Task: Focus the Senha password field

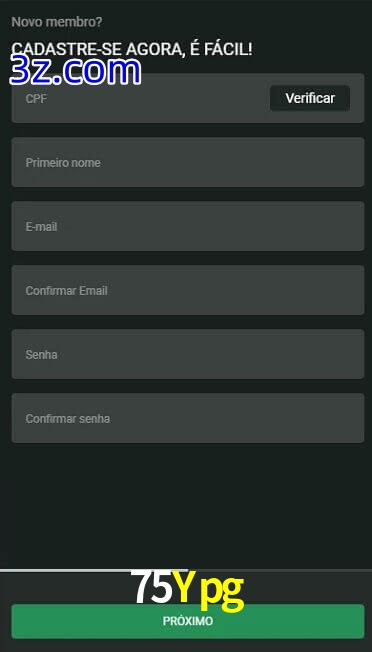Action: click(x=188, y=354)
